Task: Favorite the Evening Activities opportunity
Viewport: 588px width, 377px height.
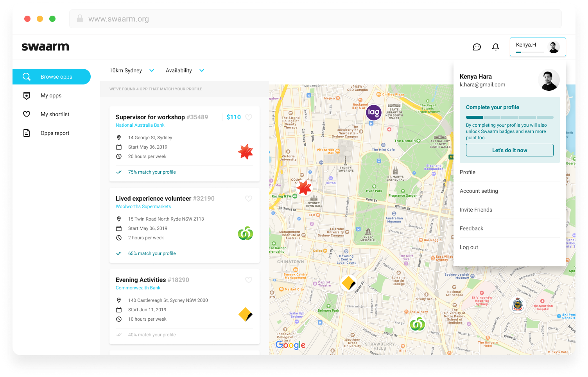Action: [249, 280]
